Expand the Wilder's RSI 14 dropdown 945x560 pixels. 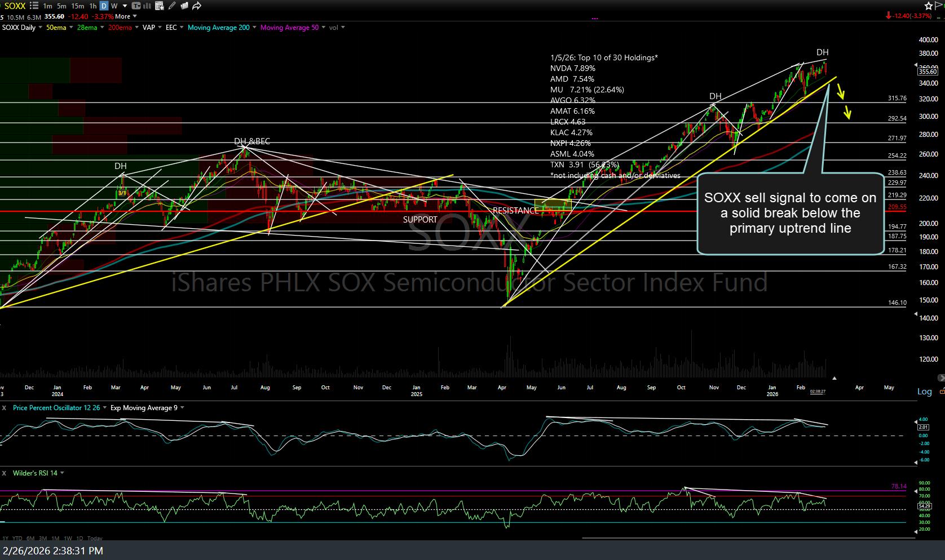click(62, 473)
